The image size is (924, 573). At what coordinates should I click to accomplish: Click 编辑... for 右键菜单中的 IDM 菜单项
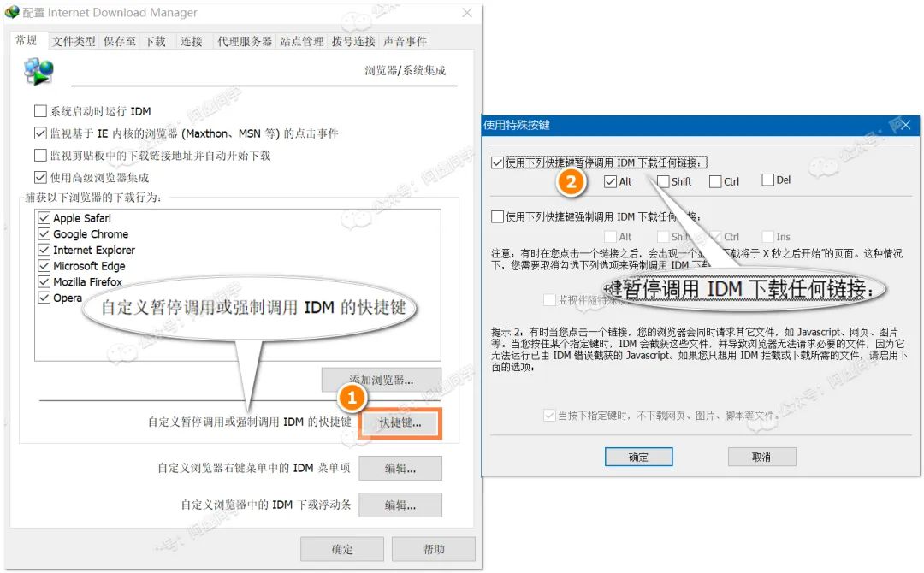coord(400,469)
